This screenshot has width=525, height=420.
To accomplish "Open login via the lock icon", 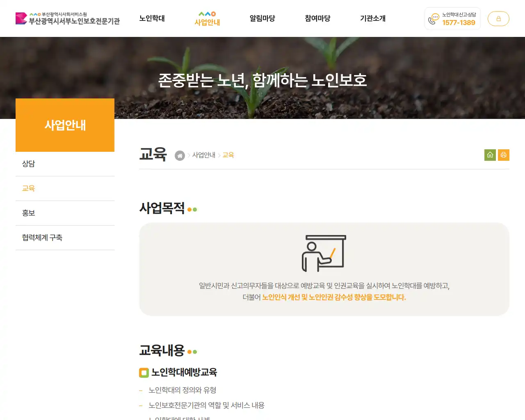I will [x=498, y=18].
